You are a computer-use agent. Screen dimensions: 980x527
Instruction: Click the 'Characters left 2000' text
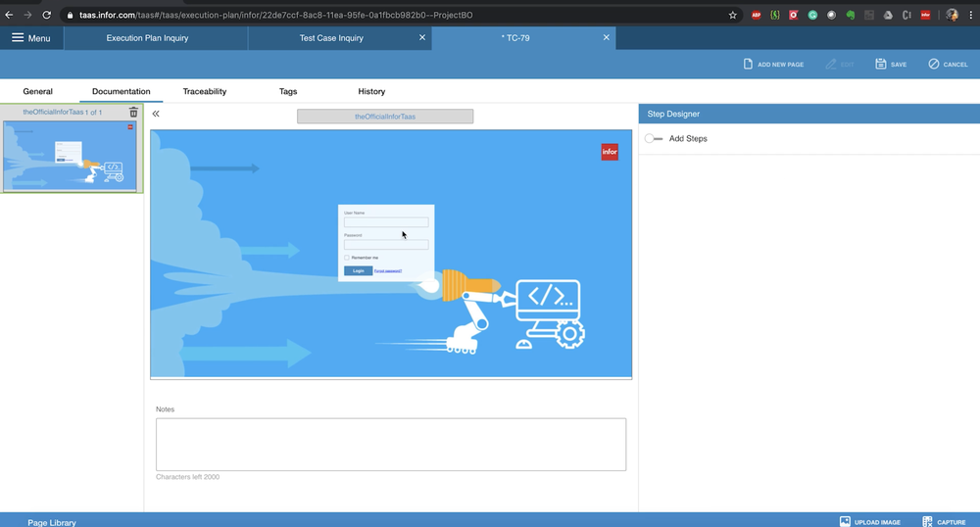coord(187,477)
